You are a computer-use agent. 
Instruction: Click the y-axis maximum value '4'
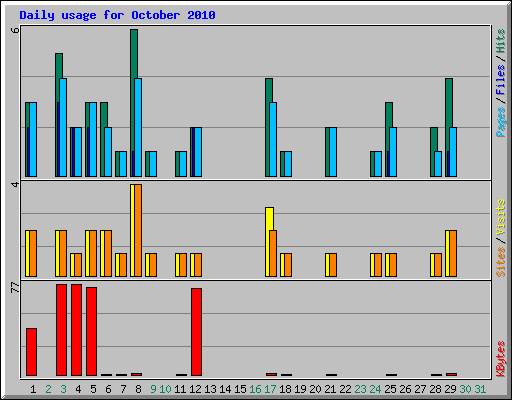click(x=15, y=184)
